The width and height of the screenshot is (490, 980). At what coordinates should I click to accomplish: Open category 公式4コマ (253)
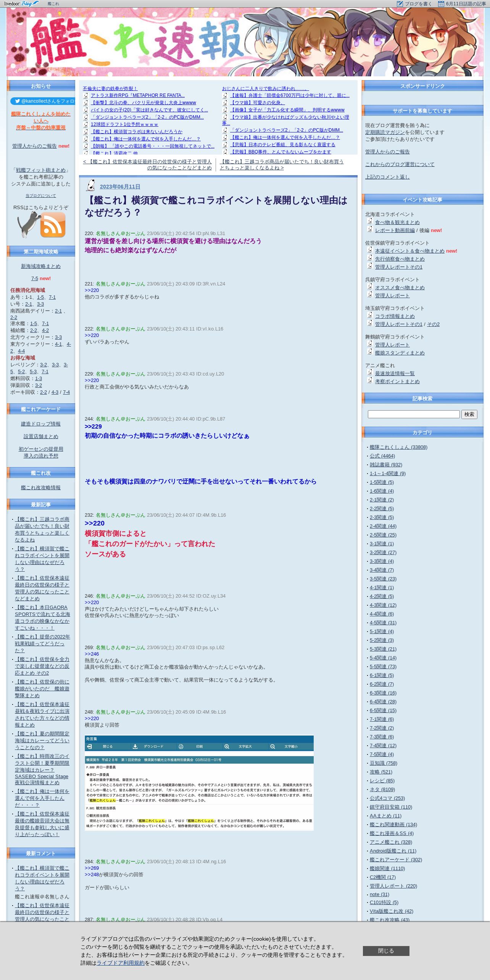click(x=387, y=798)
